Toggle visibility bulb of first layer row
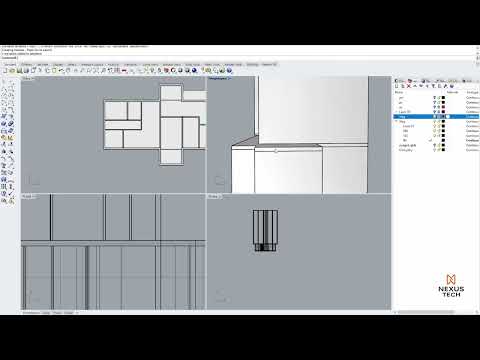This screenshot has width=480, height=360. click(x=435, y=98)
